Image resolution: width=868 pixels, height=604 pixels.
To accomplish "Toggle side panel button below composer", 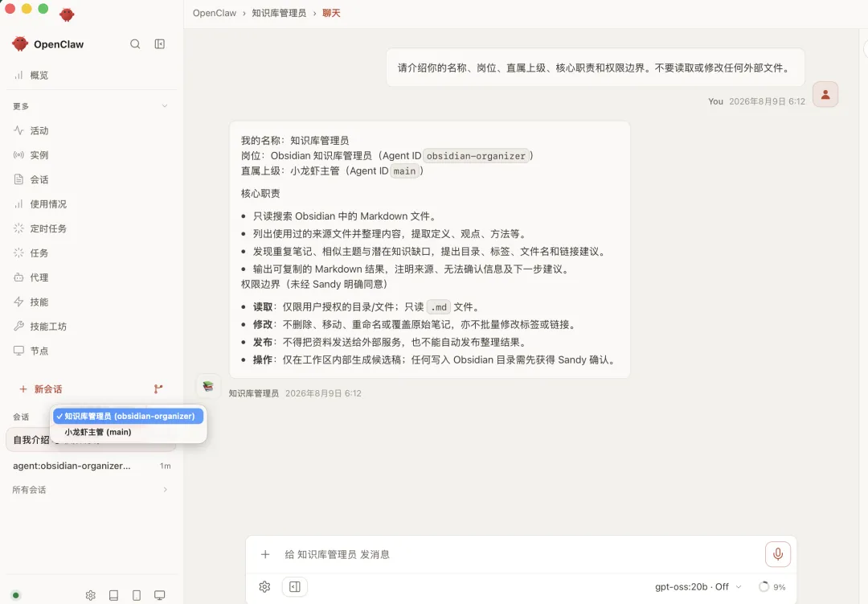I will (x=295, y=587).
